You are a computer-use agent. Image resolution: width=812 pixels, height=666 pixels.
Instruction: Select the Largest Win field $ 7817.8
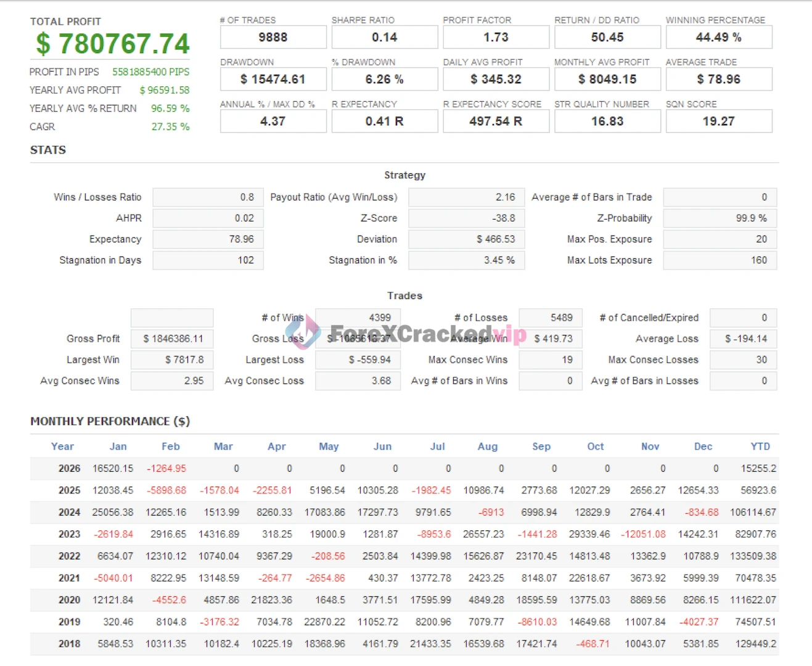pos(172,360)
